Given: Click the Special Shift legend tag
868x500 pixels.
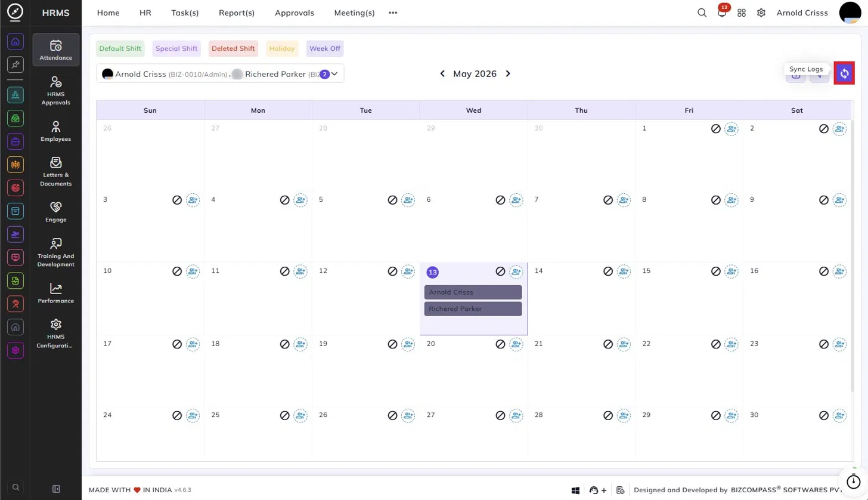Looking at the screenshot, I should (176, 49).
